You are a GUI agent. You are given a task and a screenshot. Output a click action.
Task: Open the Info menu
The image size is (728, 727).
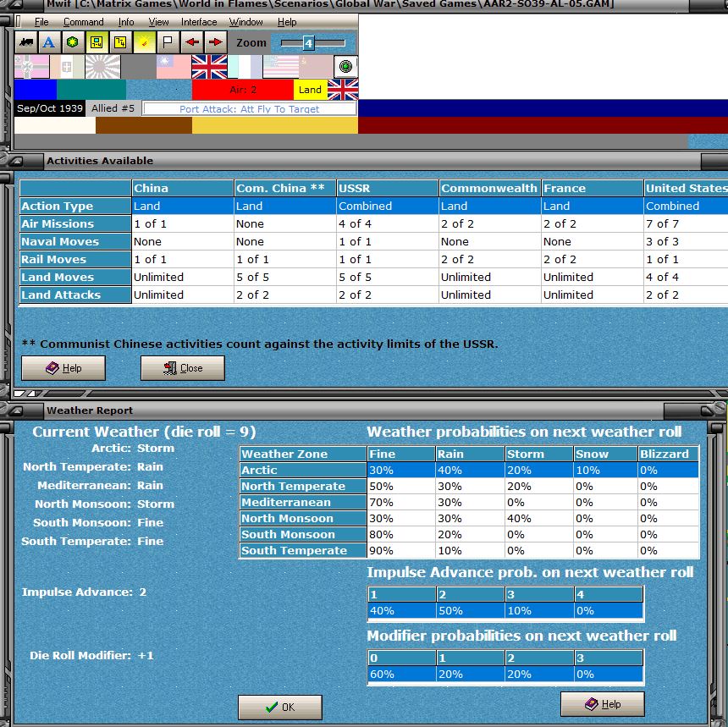(x=126, y=22)
